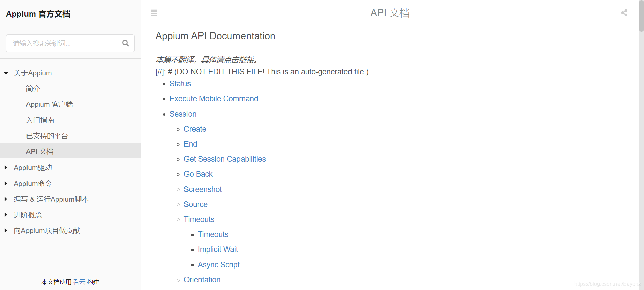Viewport: 644px width, 290px height.
Task: Open the Get Session Capabilities link
Action: (225, 159)
